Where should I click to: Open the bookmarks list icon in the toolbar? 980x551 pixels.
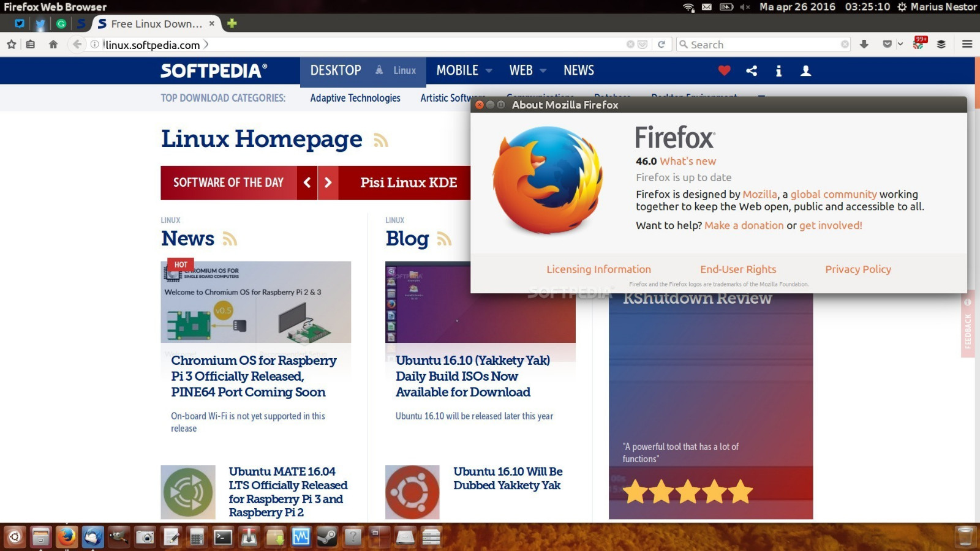coord(30,44)
